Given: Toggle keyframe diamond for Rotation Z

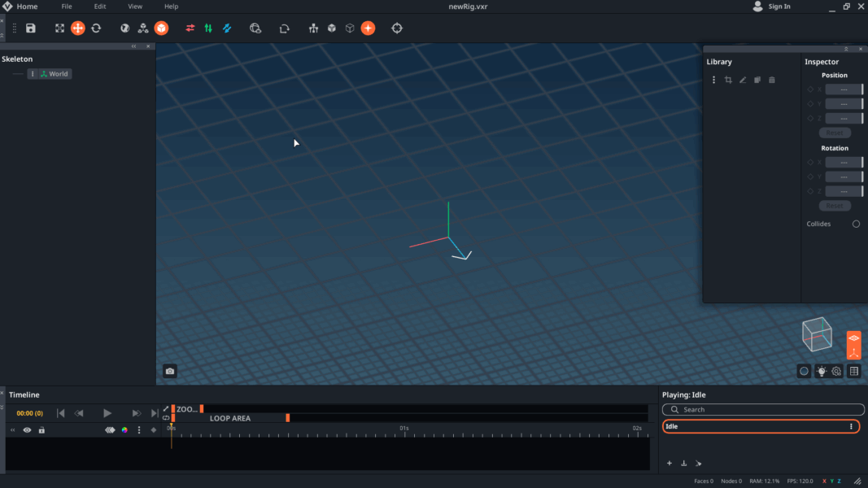Looking at the screenshot, I should 810,191.
